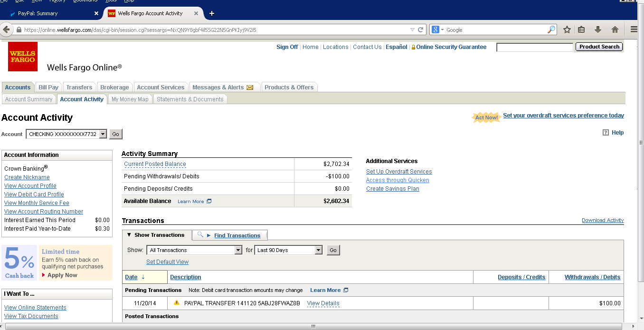Click the Current Posted Balance link
The image size is (644, 330).
[155, 164]
